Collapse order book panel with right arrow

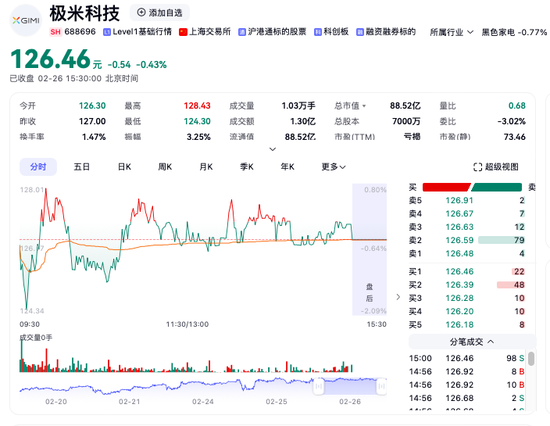click(x=398, y=297)
